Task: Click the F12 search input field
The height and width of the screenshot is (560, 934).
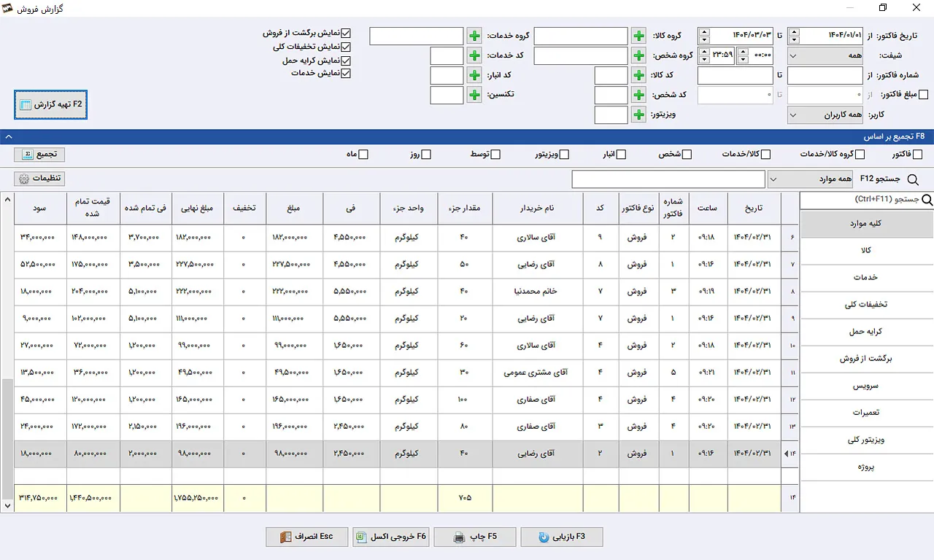Action: 668,179
